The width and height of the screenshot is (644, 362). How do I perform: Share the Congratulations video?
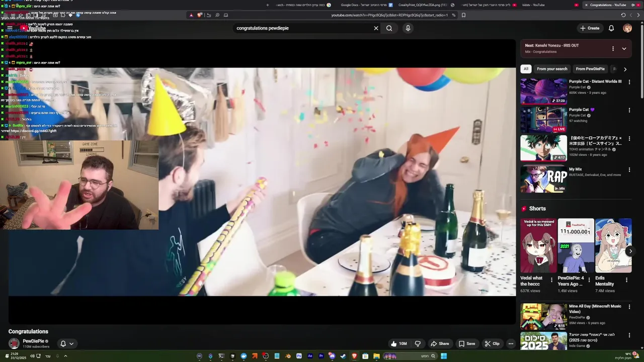(x=439, y=344)
